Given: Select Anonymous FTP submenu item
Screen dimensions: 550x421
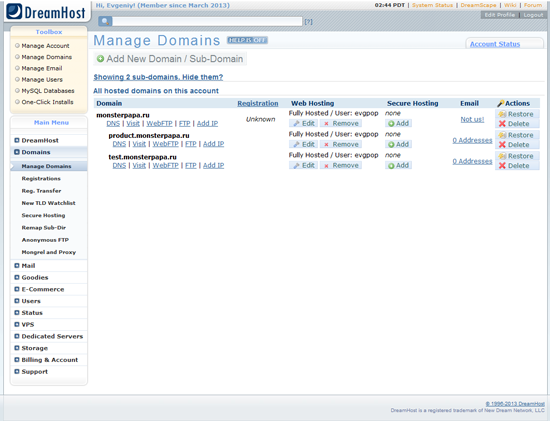Looking at the screenshot, I should coord(45,240).
